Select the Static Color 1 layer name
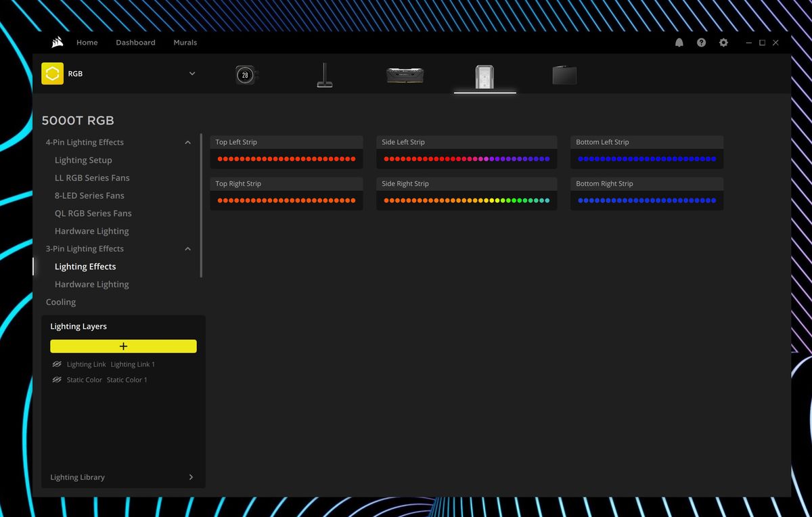Screen dimensions: 812x517 coord(127,380)
